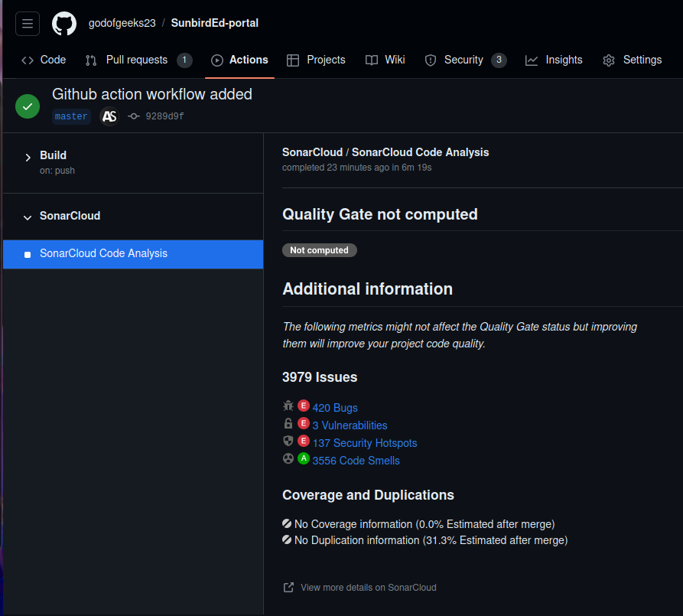Go to the Pull requests tab
This screenshot has width=683, height=616.
click(138, 60)
